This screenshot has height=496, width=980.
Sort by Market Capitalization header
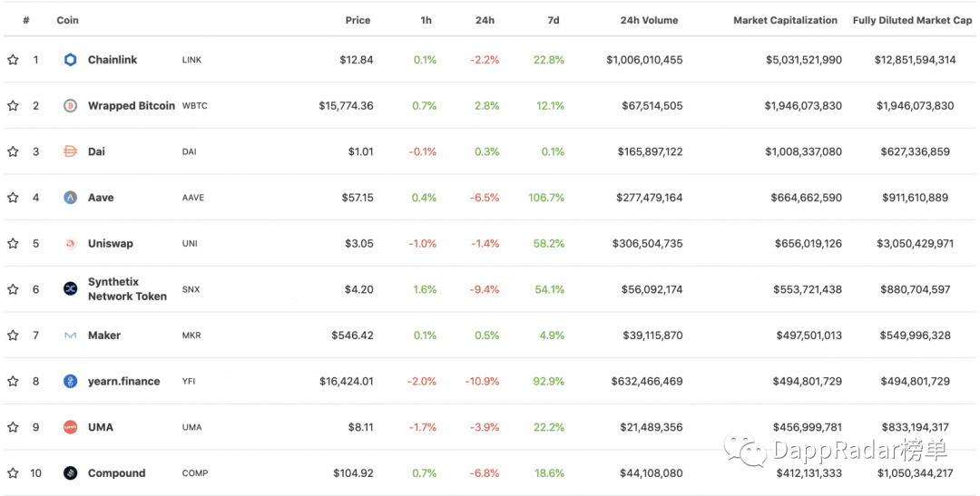tap(785, 20)
